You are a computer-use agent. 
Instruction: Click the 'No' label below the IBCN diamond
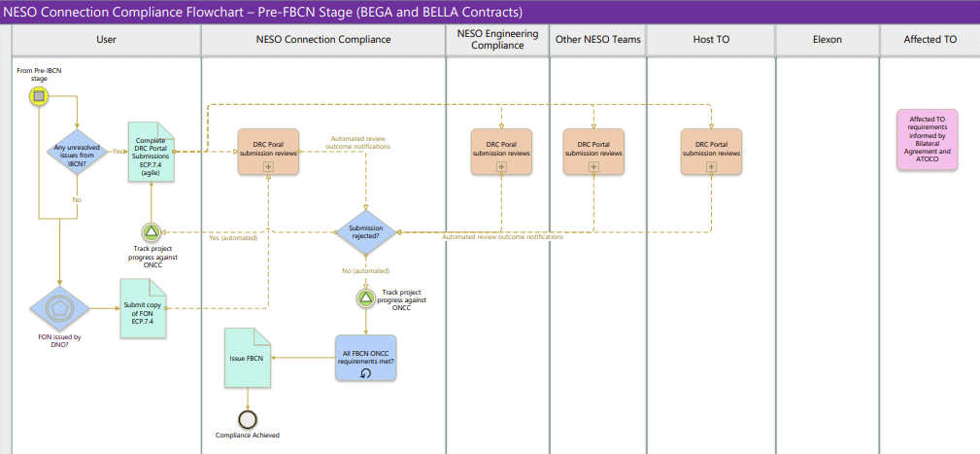tap(77, 199)
